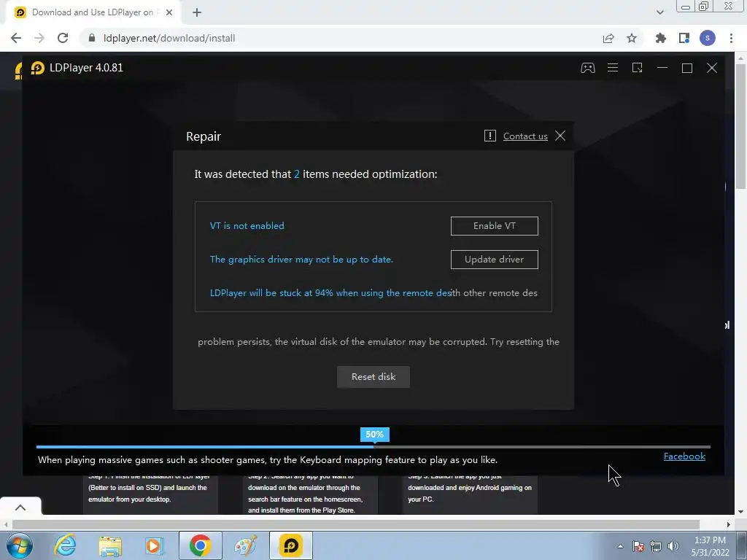This screenshot has width=747, height=560.
Task: Share this page via Chrome share icon
Action: pos(608,38)
